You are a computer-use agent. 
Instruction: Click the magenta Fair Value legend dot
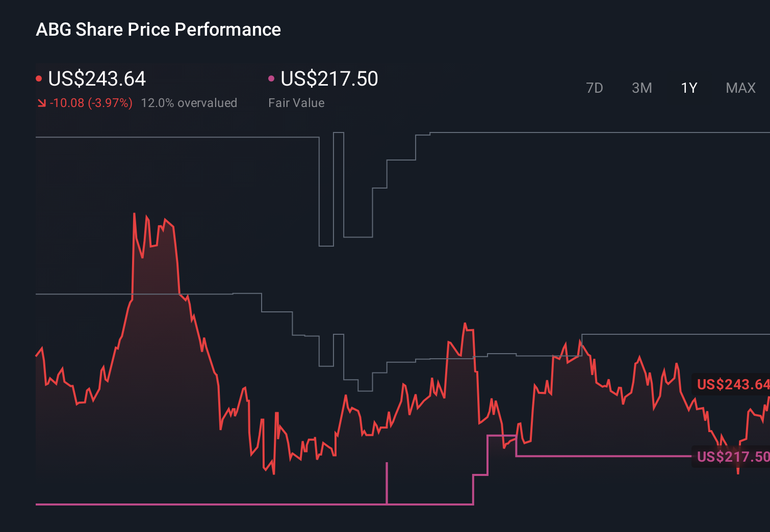272,78
